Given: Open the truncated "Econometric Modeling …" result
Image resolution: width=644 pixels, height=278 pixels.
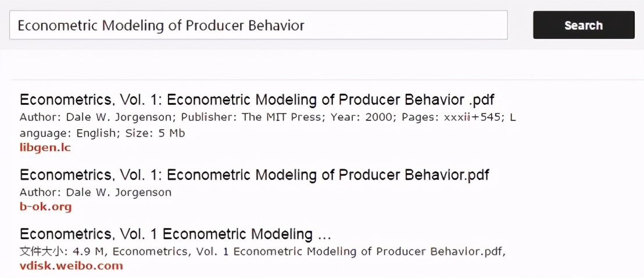Looking at the screenshot, I should pos(175,234).
